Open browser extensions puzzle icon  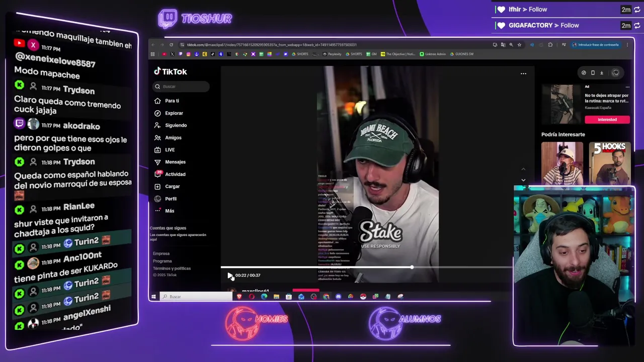tap(550, 45)
